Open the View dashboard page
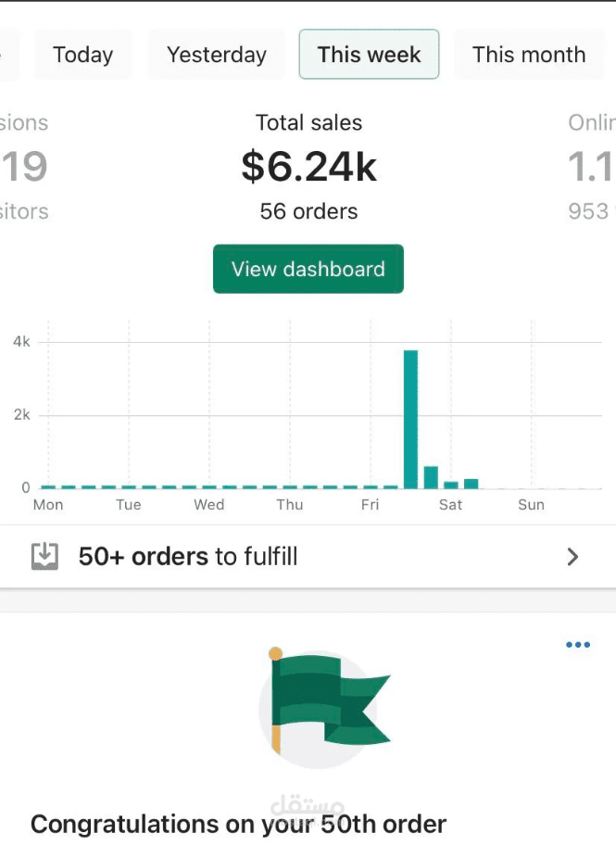 (x=308, y=269)
